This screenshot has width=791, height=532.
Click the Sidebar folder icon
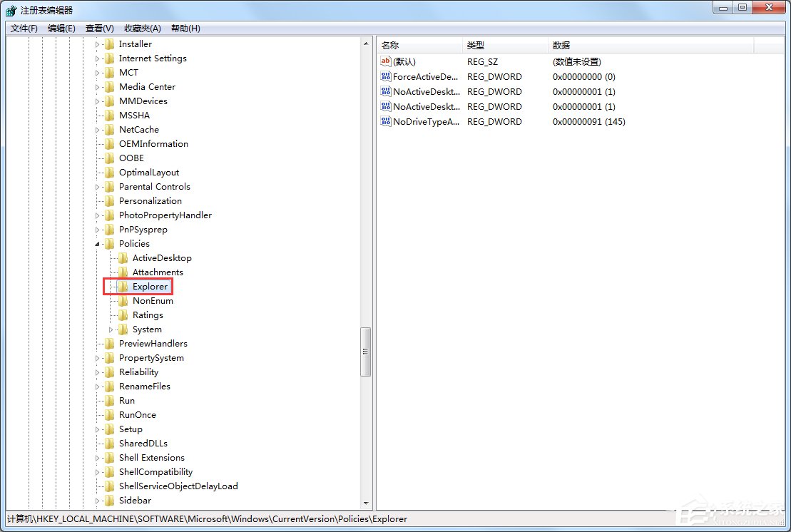click(x=110, y=500)
